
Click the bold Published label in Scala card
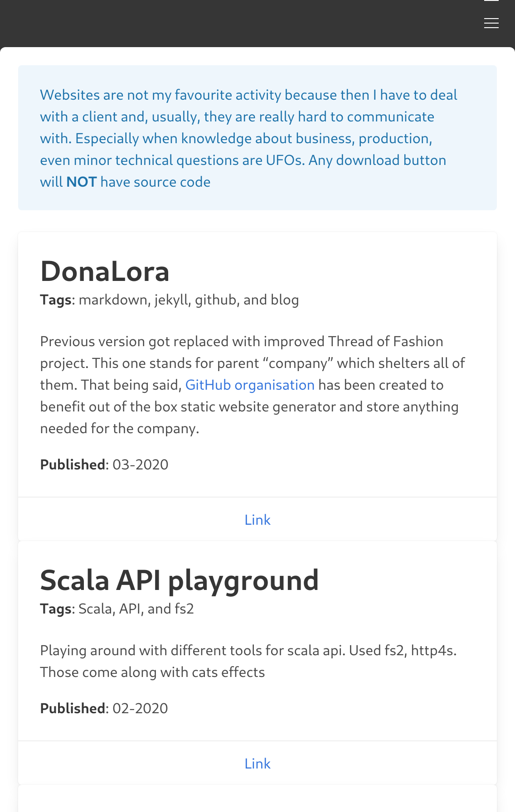(x=73, y=708)
